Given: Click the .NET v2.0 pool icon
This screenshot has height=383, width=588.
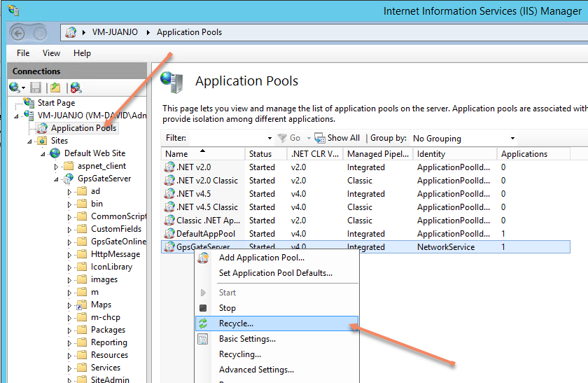Looking at the screenshot, I should coord(169,167).
